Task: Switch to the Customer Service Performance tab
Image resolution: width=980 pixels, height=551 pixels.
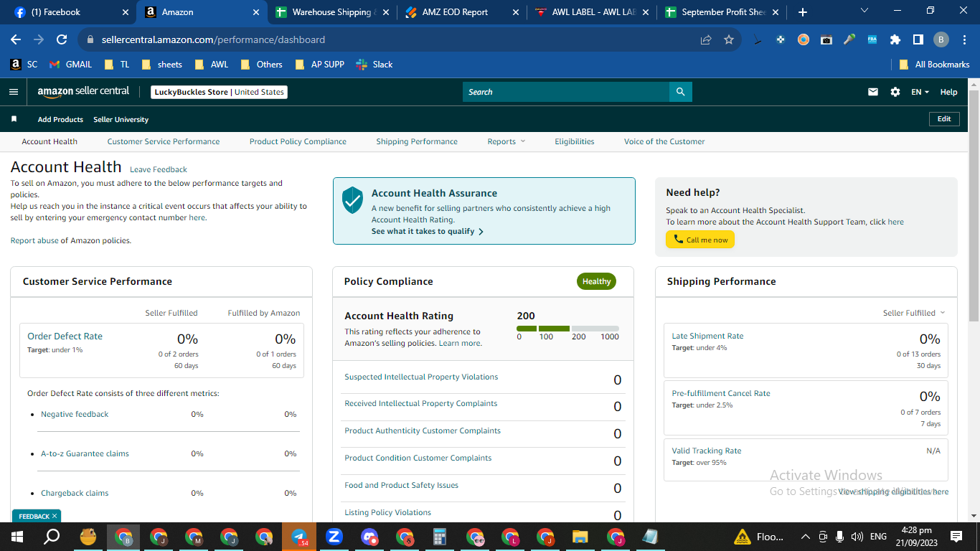Action: (x=164, y=141)
